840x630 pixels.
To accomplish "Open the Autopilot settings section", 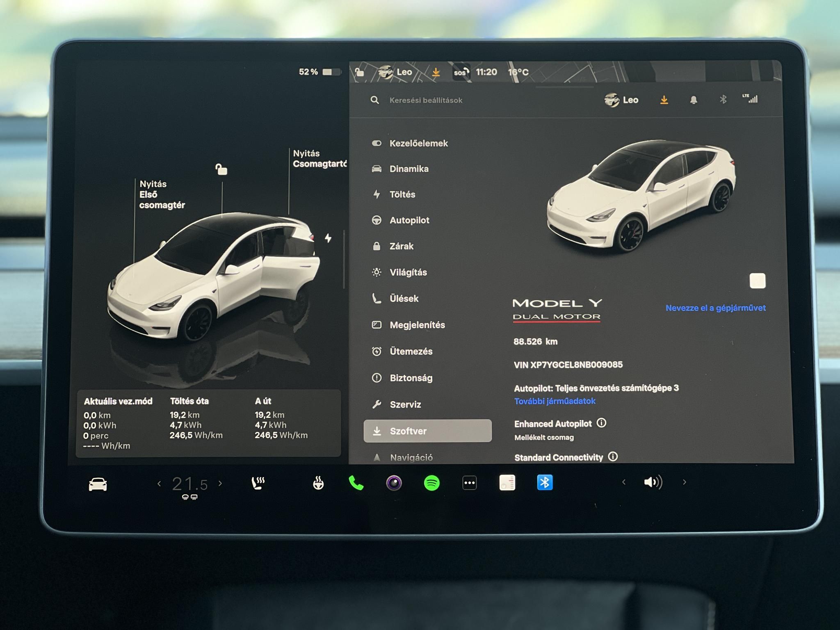I will coord(409,220).
